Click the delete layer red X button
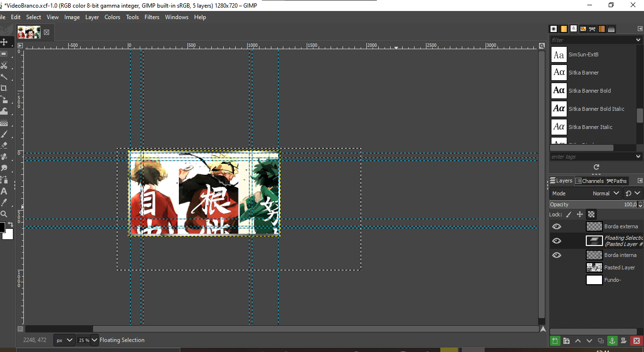The image size is (644, 352). click(x=636, y=341)
